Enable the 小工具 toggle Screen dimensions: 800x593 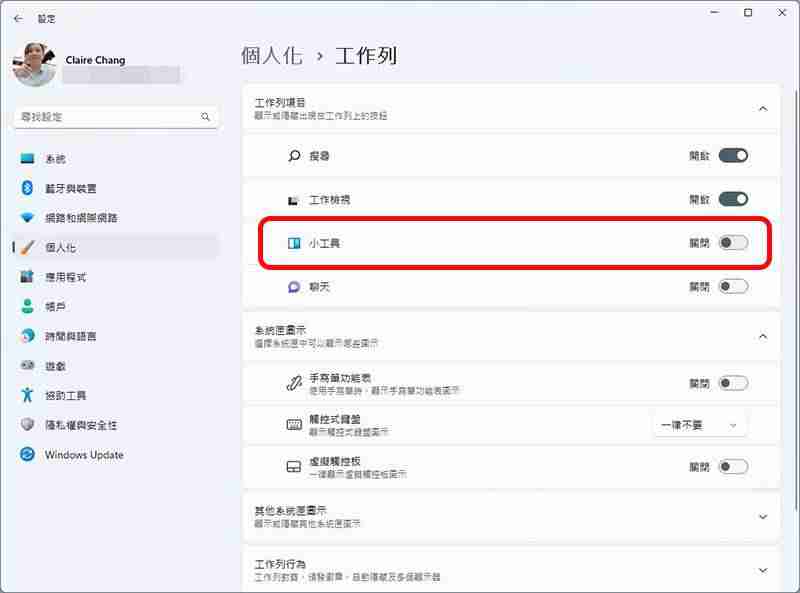point(731,242)
